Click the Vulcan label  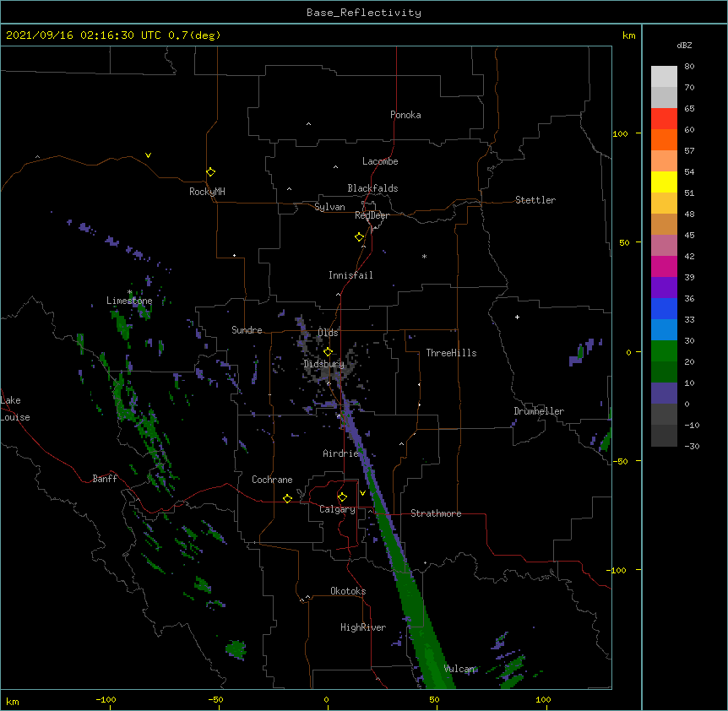pyautogui.click(x=459, y=669)
